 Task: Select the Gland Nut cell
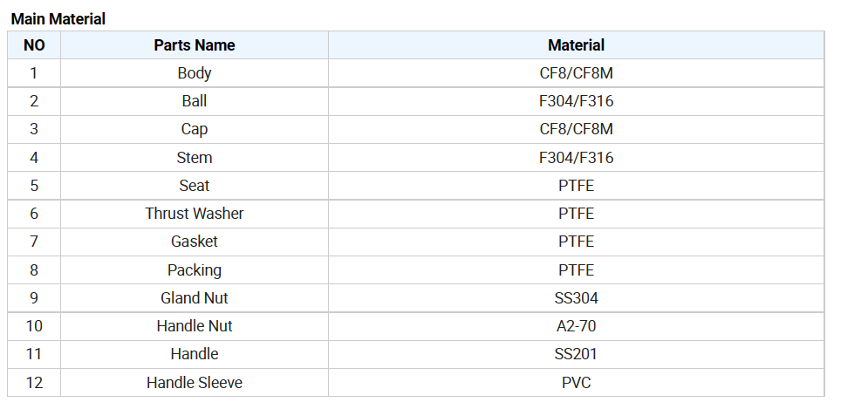coord(195,298)
